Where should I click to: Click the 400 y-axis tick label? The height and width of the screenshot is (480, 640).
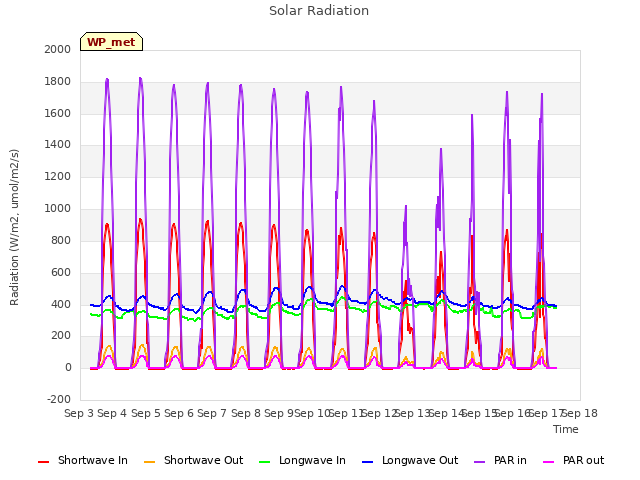61,304
